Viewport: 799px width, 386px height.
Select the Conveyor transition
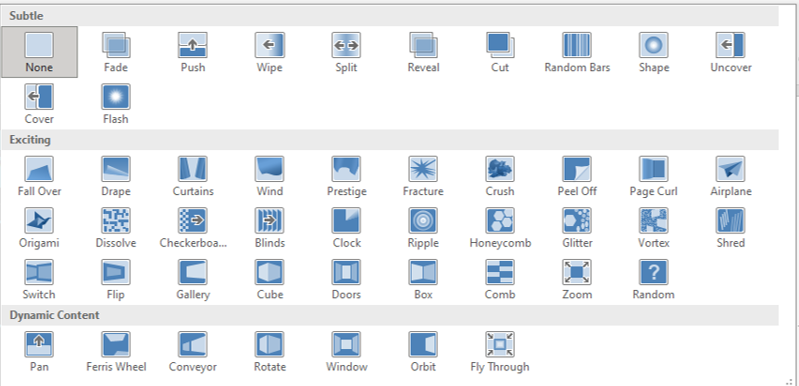(193, 351)
